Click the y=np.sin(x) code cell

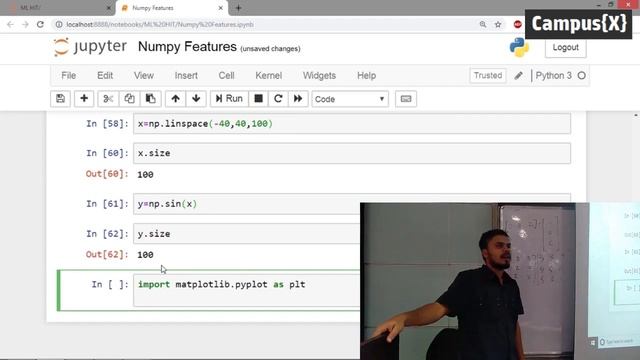click(247, 204)
